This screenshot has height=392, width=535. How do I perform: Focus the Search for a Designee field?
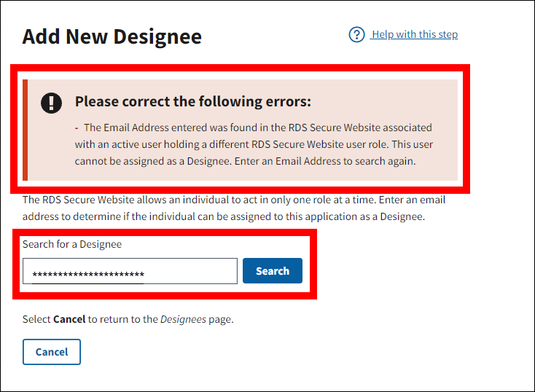click(130, 271)
